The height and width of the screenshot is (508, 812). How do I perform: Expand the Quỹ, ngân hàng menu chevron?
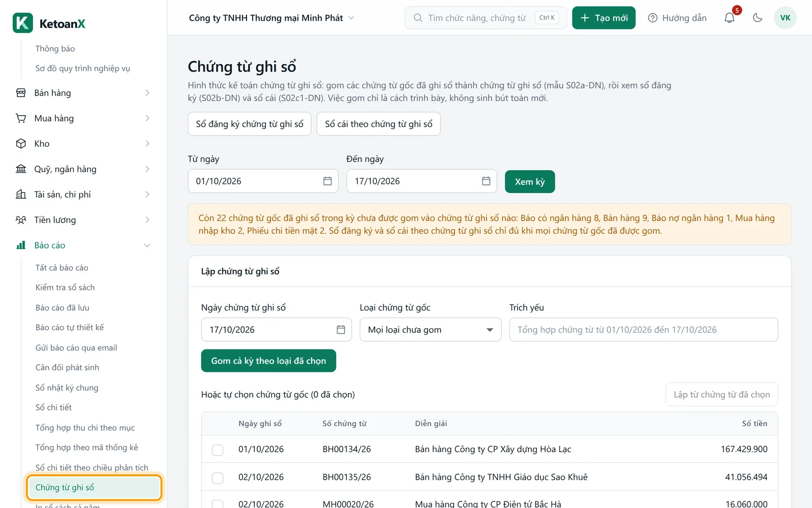pos(147,169)
